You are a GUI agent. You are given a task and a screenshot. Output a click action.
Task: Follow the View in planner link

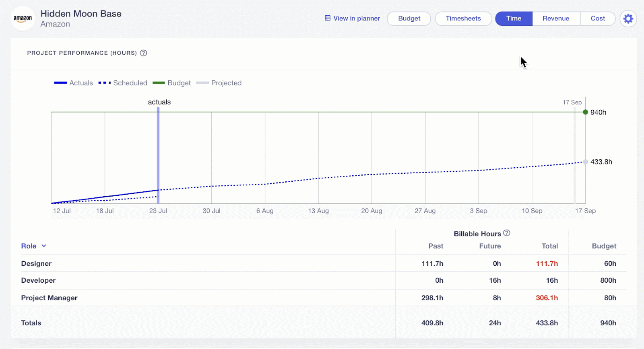(357, 18)
